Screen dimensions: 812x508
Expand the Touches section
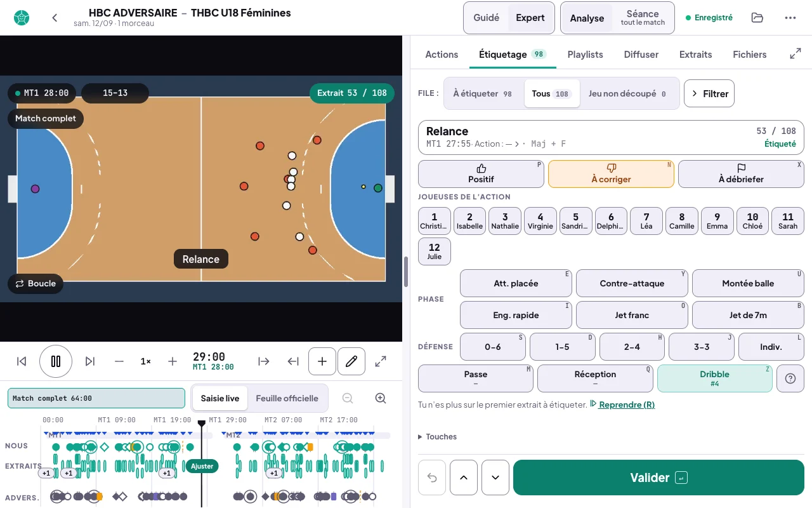click(438, 437)
